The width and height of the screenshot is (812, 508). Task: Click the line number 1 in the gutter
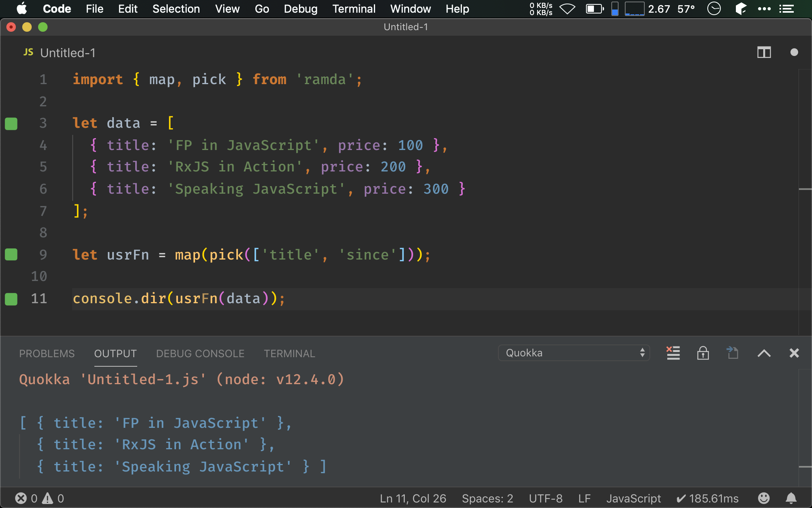[43, 80]
